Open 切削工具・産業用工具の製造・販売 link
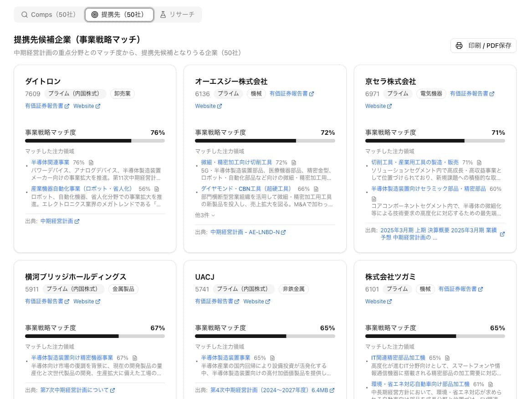Screen dimensions: 532x399 (415, 163)
